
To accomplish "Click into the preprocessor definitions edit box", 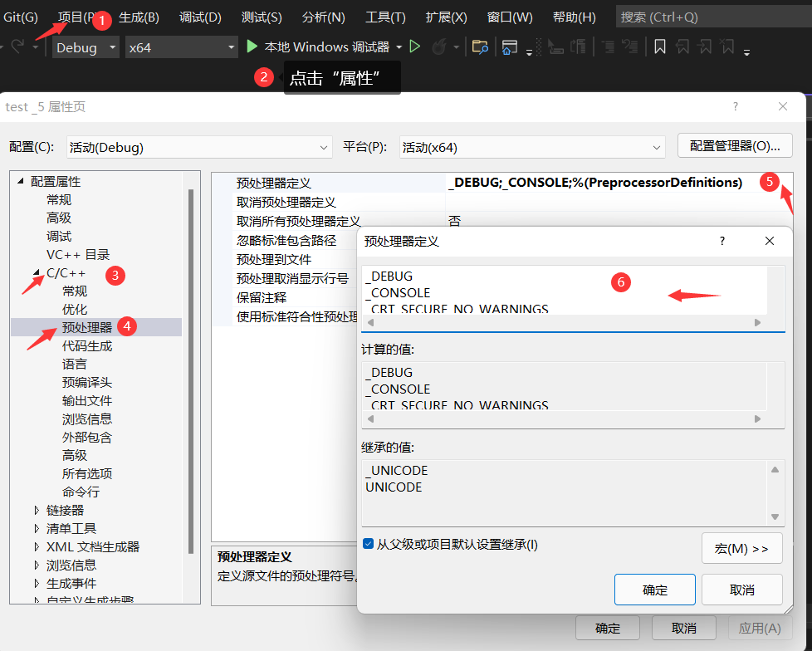I will tap(565, 290).
